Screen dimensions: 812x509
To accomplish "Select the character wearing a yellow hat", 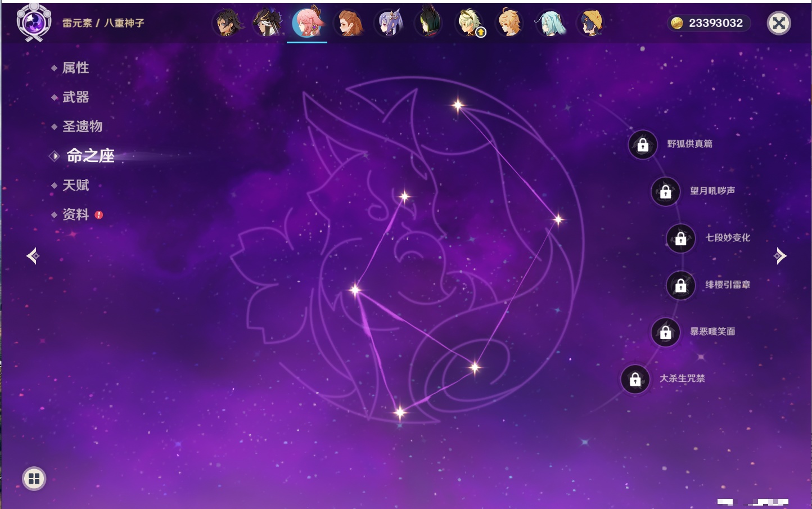I will [x=591, y=23].
